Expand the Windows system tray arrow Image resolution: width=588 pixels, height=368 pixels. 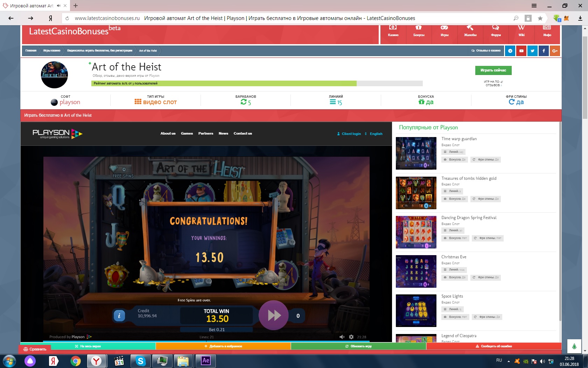(509, 361)
